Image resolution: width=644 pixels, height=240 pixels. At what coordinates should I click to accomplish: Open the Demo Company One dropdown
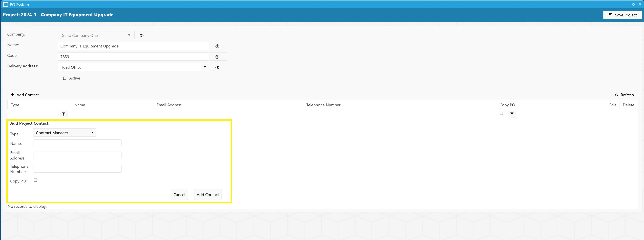click(x=95, y=35)
